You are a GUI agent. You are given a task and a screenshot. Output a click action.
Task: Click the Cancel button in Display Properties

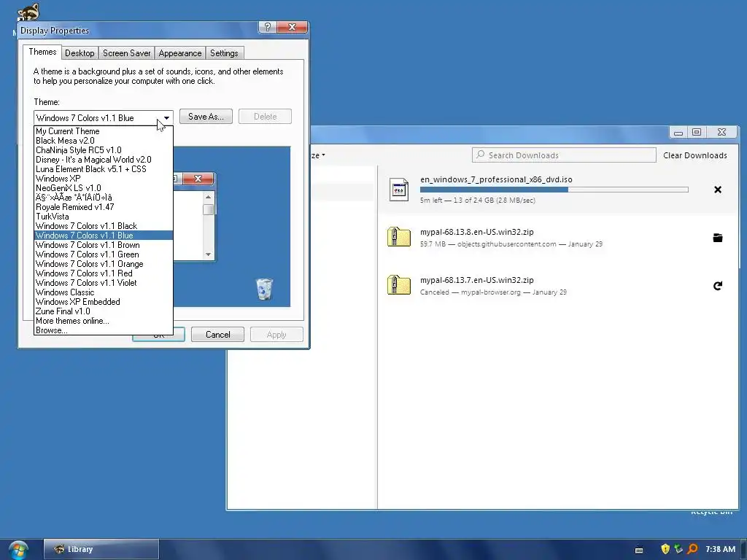pos(217,335)
